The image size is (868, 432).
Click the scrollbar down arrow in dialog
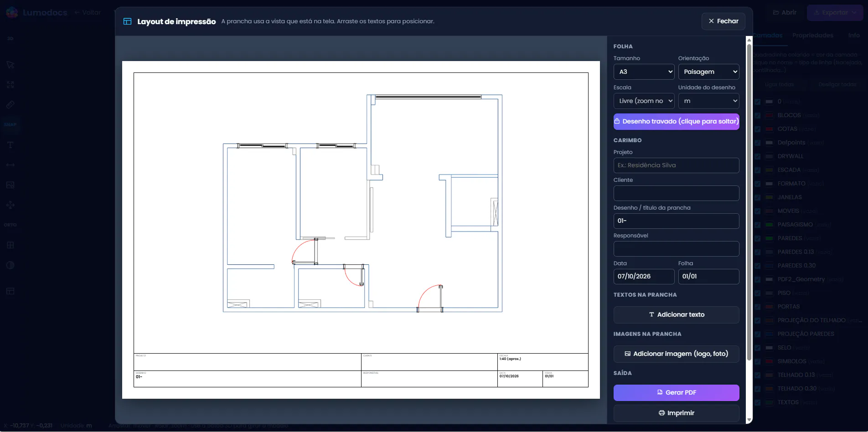click(x=749, y=420)
